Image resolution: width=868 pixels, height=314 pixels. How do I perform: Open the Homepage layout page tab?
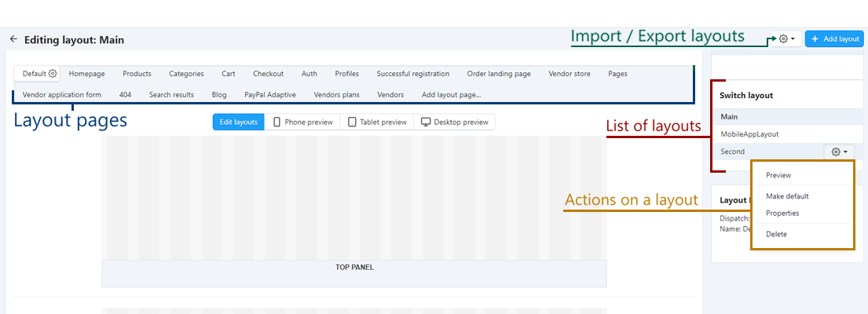click(x=87, y=74)
